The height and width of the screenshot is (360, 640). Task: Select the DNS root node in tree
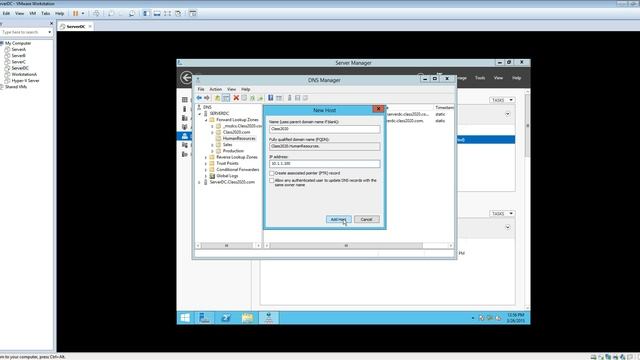click(x=207, y=107)
